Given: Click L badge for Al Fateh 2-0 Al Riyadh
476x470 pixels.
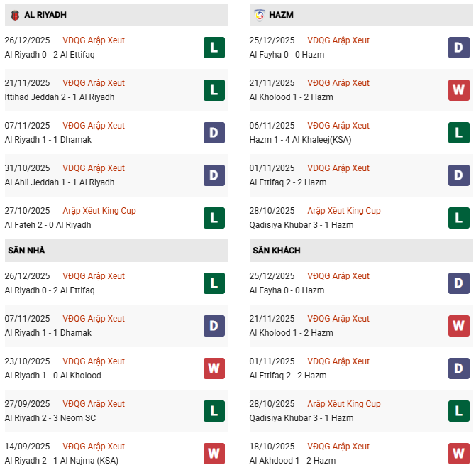Looking at the screenshot, I should pos(214,218).
